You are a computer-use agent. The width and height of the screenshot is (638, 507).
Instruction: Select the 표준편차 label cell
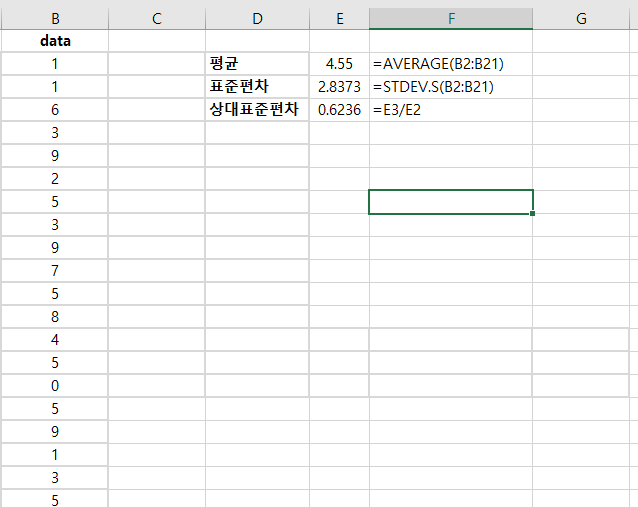click(x=257, y=86)
